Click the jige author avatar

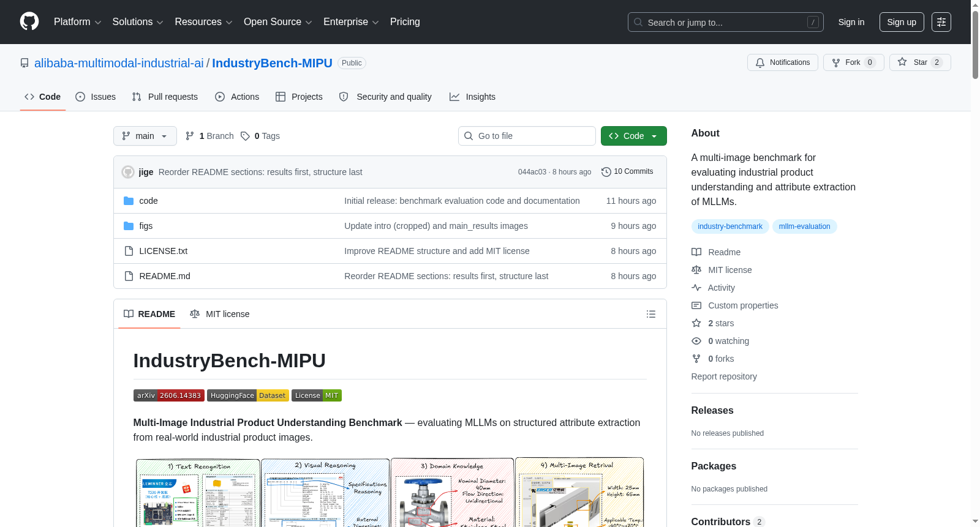click(x=128, y=172)
